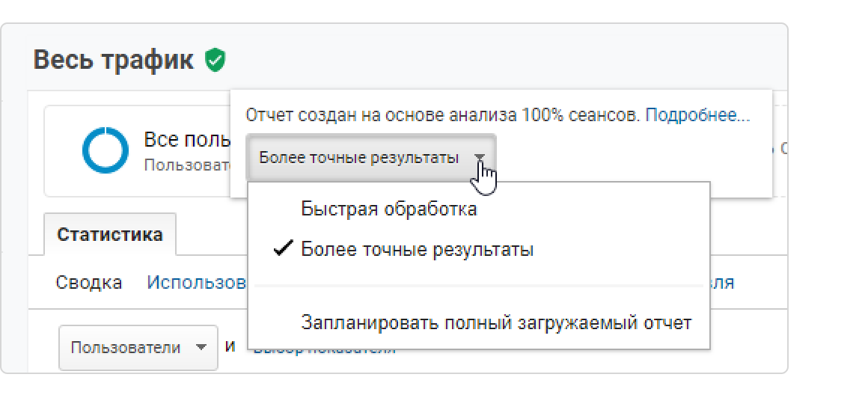Click the green shield icon near Весь трафик
Viewport: 868px width, 395px height.
point(216,60)
